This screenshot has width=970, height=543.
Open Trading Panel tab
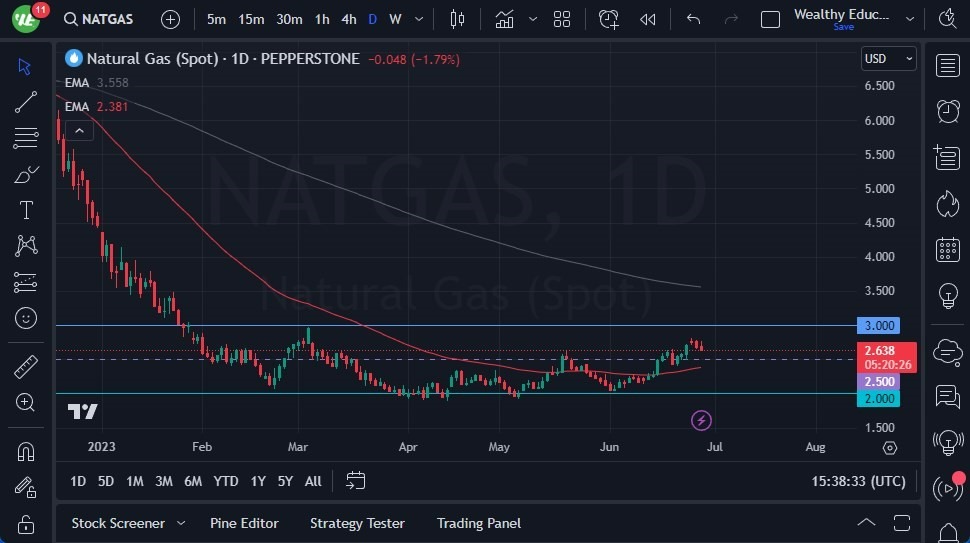[x=479, y=523]
